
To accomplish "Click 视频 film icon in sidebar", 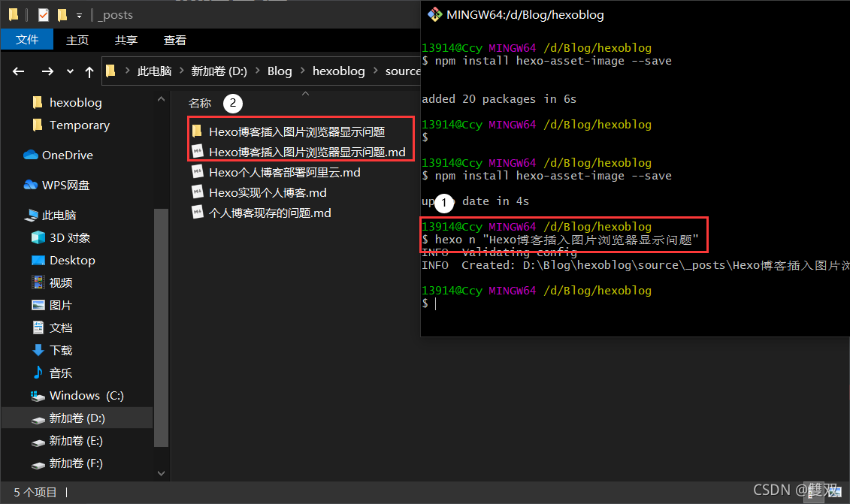I will (38, 282).
